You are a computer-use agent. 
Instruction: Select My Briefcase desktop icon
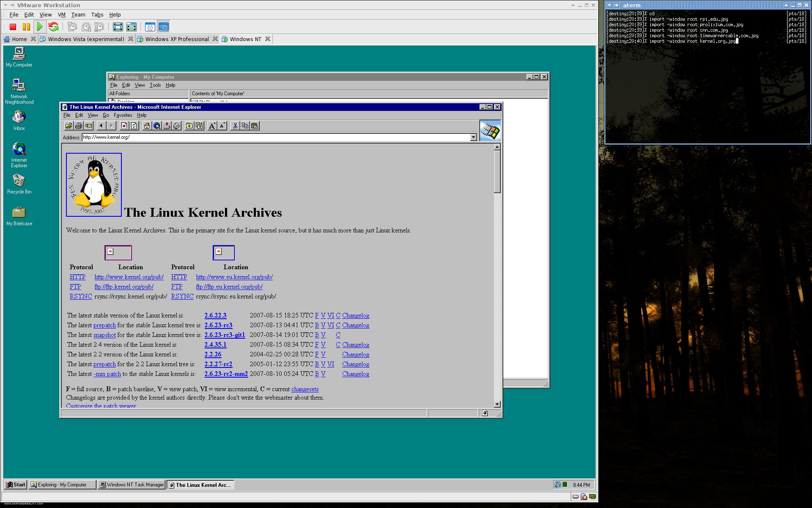coord(19,216)
